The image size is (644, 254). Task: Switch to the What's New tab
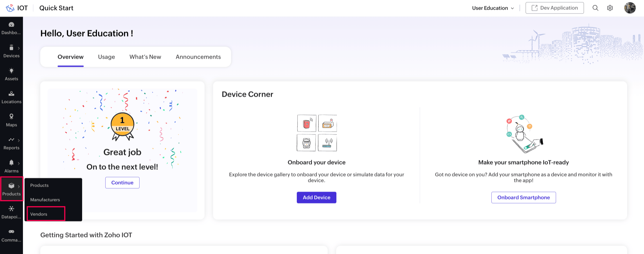[x=145, y=57]
